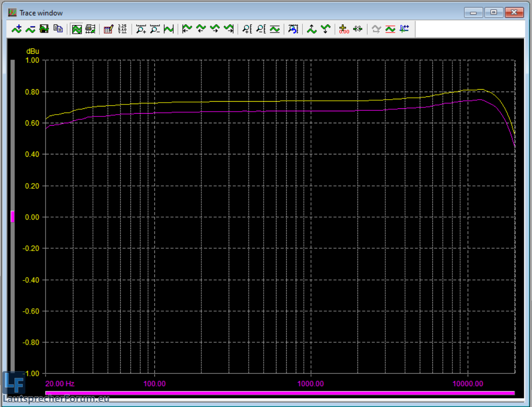Show numeric values with the 3.25 icon
The image size is (532, 407).
[122, 29]
